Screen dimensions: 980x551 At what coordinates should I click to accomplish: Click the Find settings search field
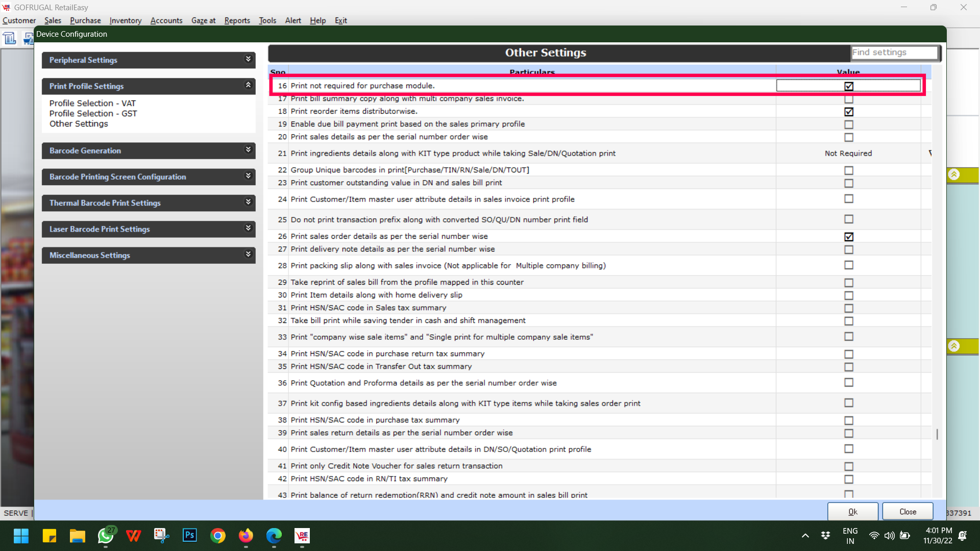(894, 53)
